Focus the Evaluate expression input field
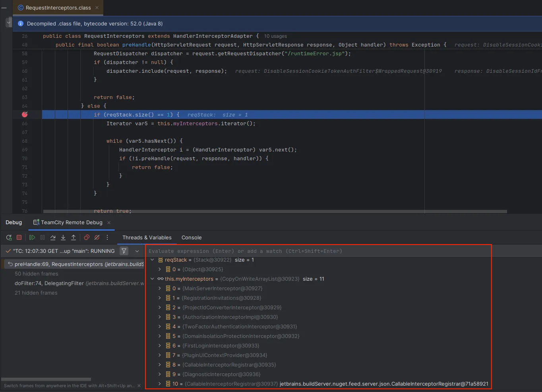Screen dimensions: 542x392 [319, 251]
